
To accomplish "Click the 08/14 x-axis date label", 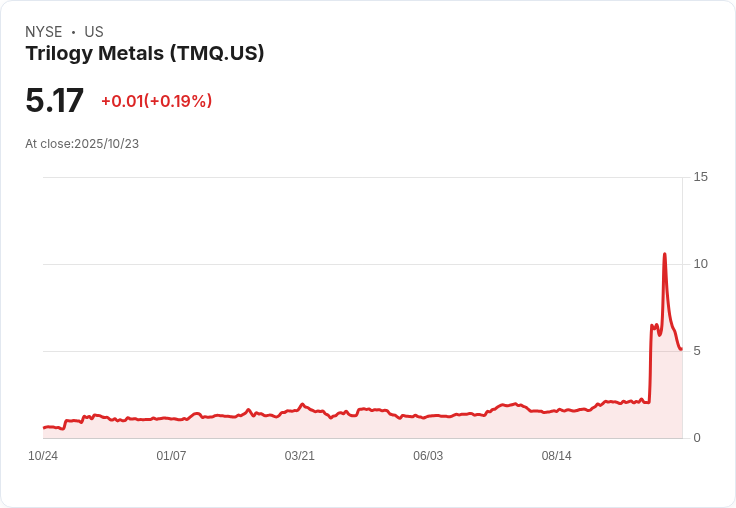I will click(x=557, y=455).
